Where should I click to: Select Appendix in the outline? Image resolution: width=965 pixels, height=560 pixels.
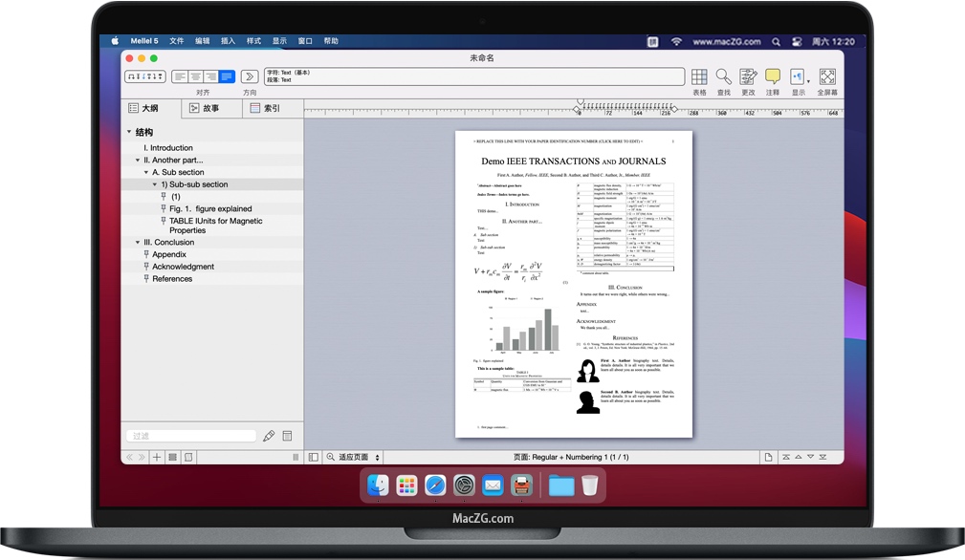(x=169, y=254)
